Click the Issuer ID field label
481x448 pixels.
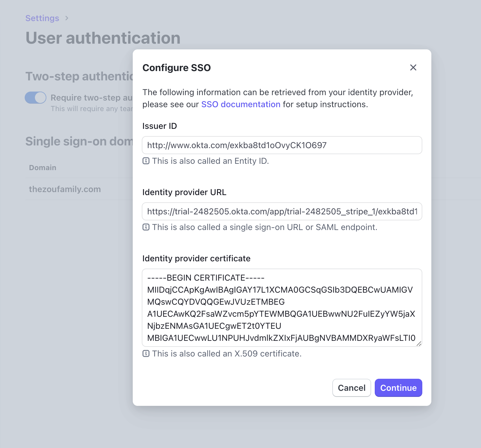click(160, 126)
